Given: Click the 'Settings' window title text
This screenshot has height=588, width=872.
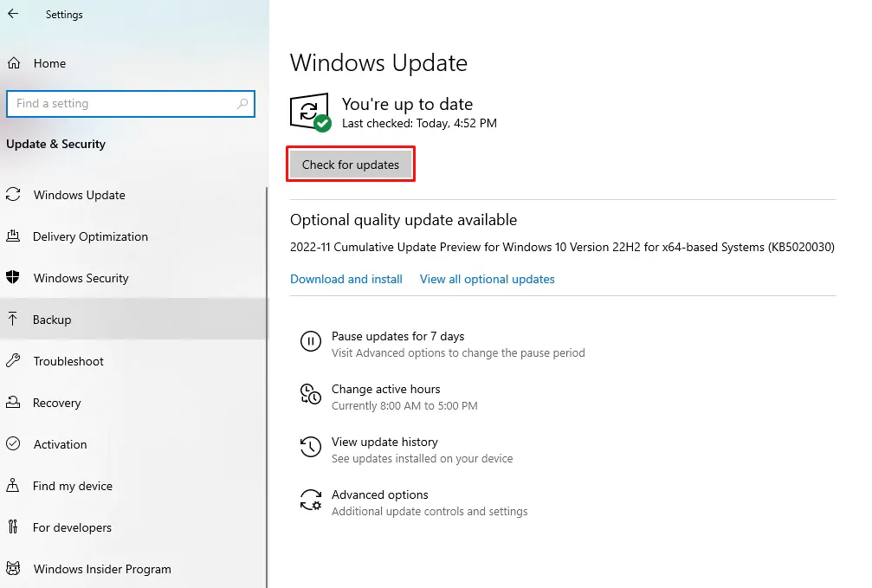Looking at the screenshot, I should tap(64, 15).
